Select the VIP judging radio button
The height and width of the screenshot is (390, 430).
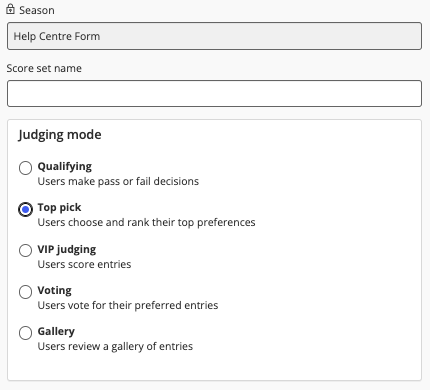tap(25, 250)
